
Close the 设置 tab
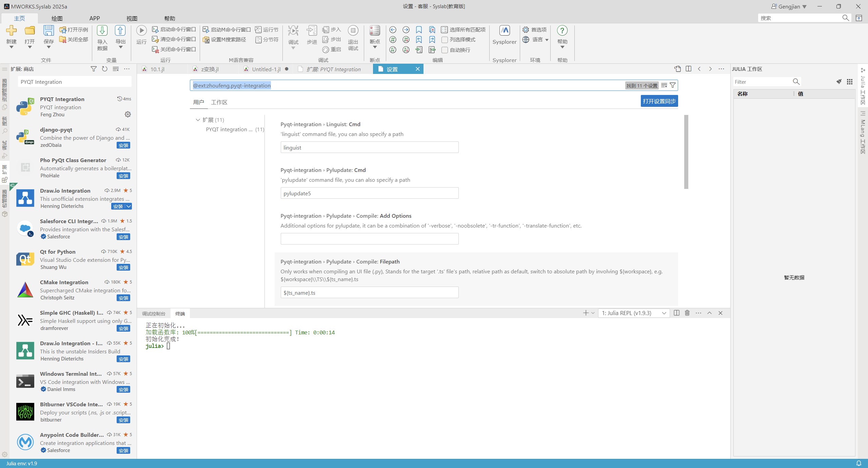(418, 69)
